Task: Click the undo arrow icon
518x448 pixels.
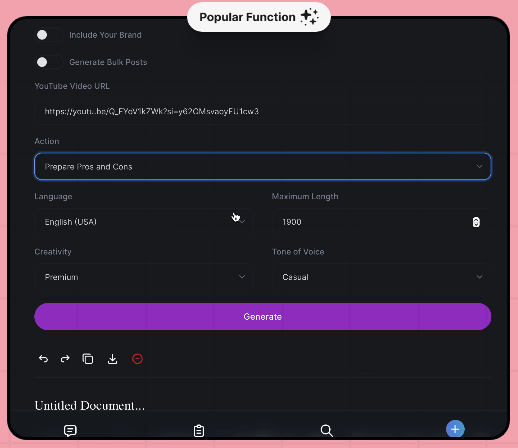Action: click(43, 359)
